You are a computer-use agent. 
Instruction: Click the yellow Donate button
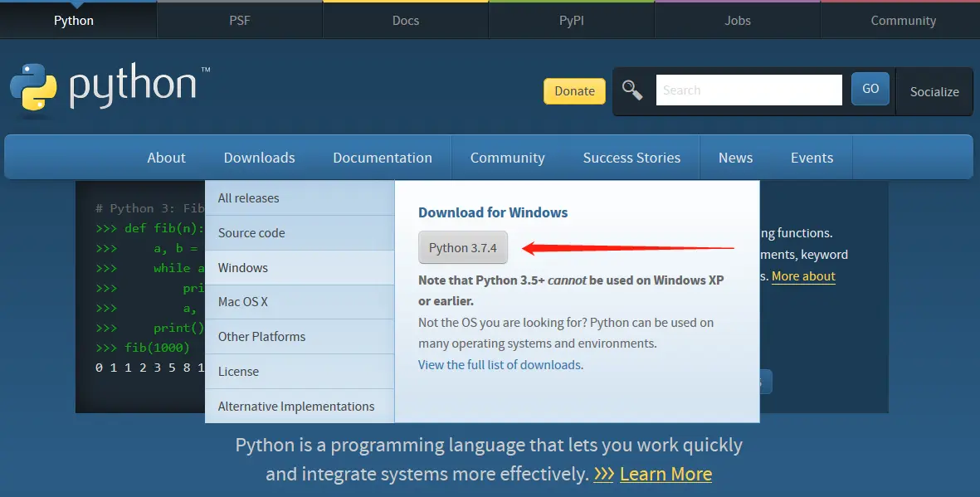[x=574, y=91]
